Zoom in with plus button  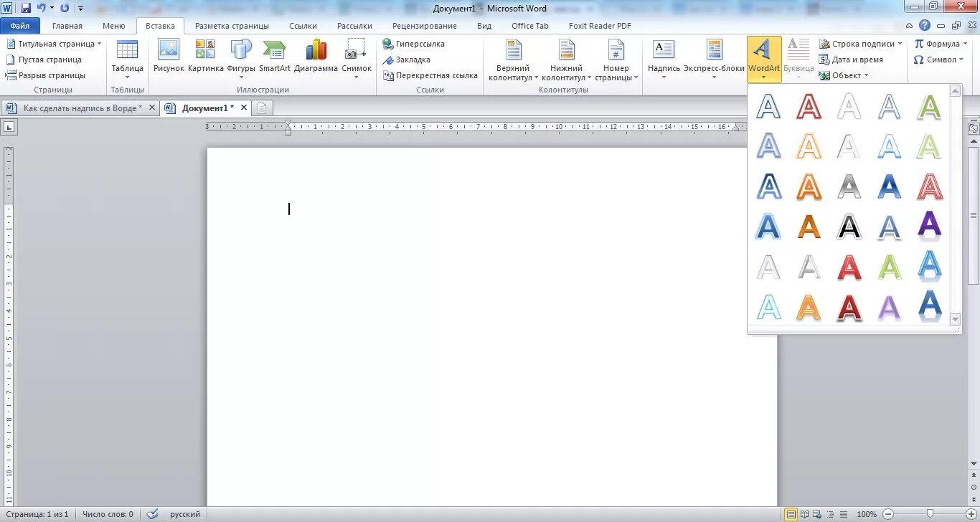pos(970,514)
